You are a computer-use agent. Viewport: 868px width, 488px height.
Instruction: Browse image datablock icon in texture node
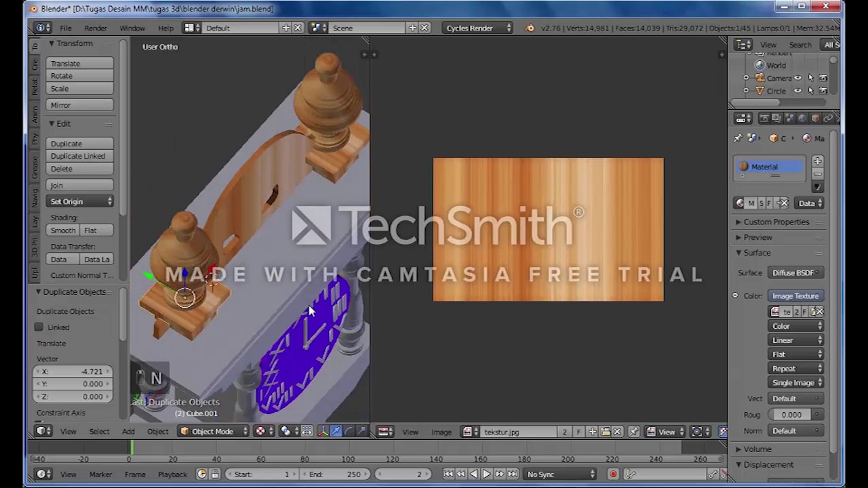coord(775,312)
